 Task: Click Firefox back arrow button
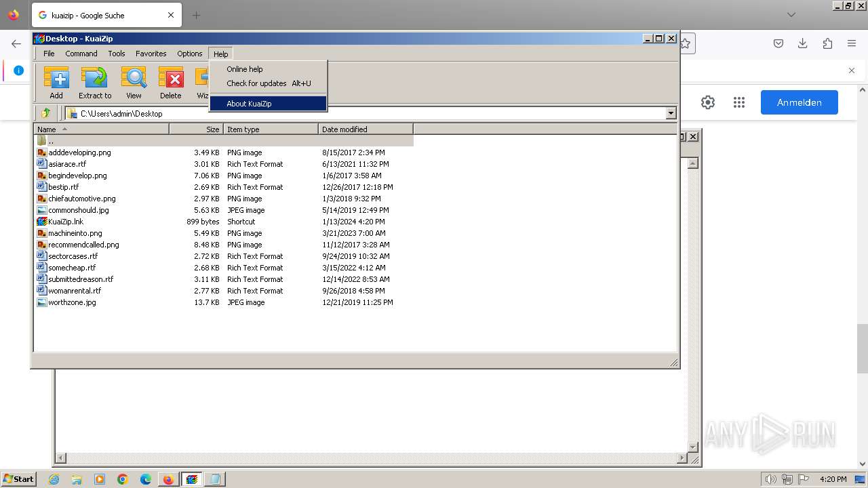[x=16, y=43]
